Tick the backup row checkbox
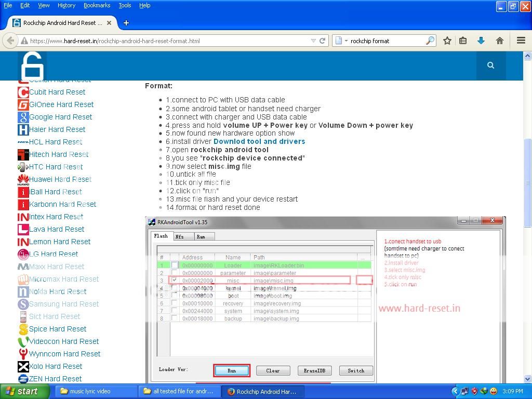 175,318
